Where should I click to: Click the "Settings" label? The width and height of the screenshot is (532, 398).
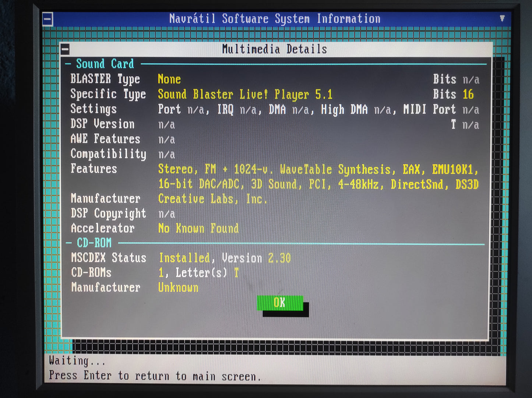(94, 109)
